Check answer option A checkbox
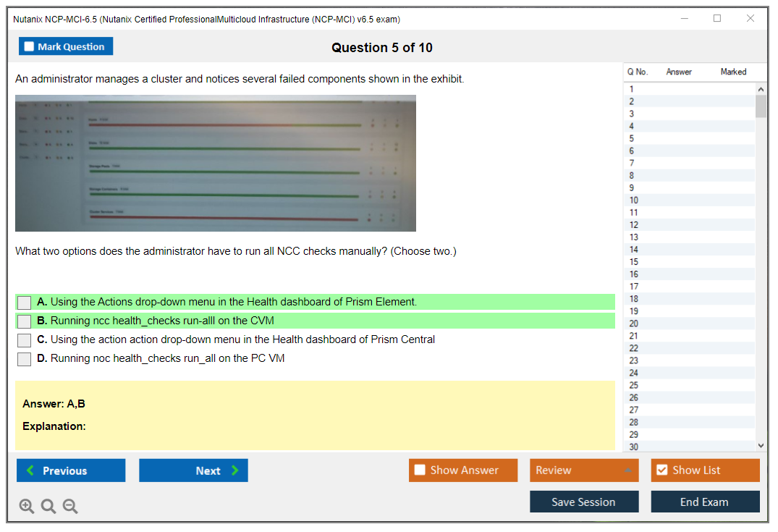This screenshot has height=532, width=778. [25, 303]
